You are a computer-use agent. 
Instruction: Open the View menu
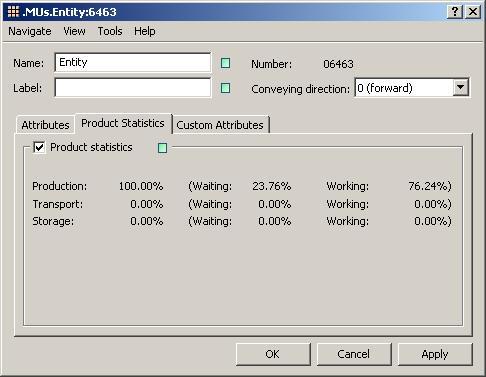pyautogui.click(x=74, y=31)
